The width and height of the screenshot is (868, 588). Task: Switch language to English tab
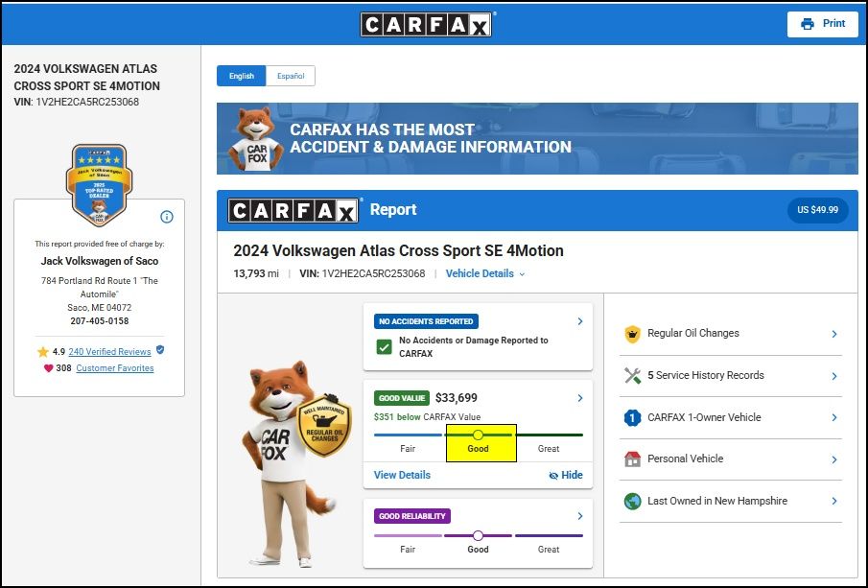[x=242, y=76]
